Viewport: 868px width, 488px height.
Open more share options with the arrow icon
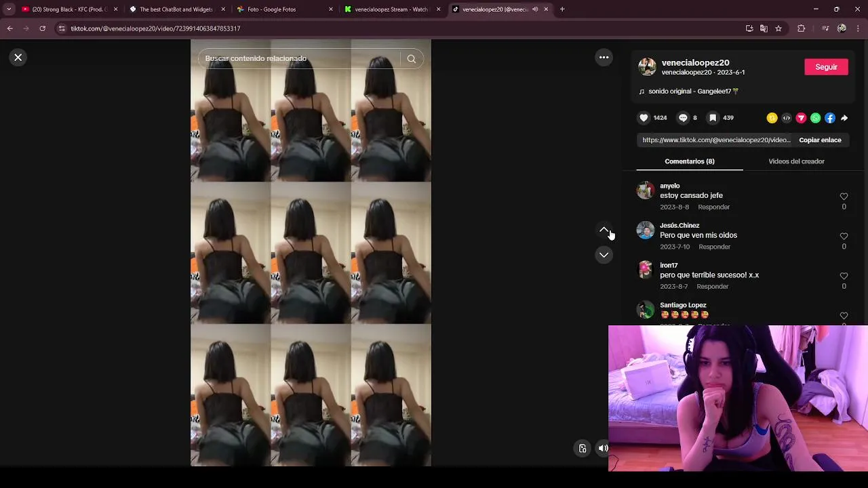click(x=844, y=118)
